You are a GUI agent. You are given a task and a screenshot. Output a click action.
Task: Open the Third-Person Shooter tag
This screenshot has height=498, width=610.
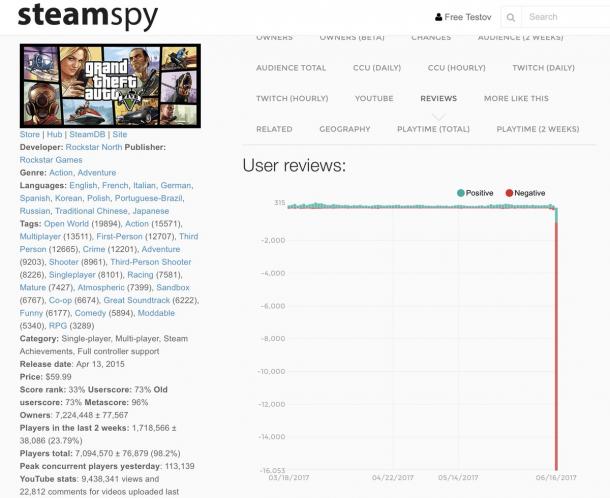151,262
